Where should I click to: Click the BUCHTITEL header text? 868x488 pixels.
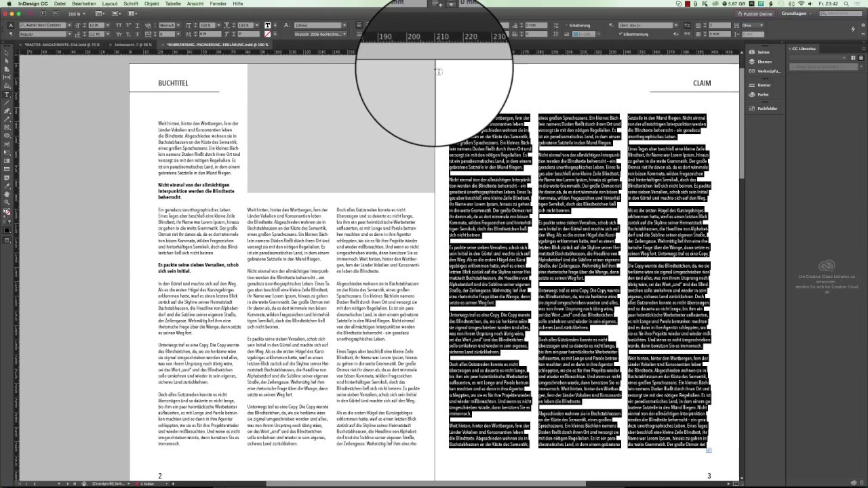(x=173, y=83)
